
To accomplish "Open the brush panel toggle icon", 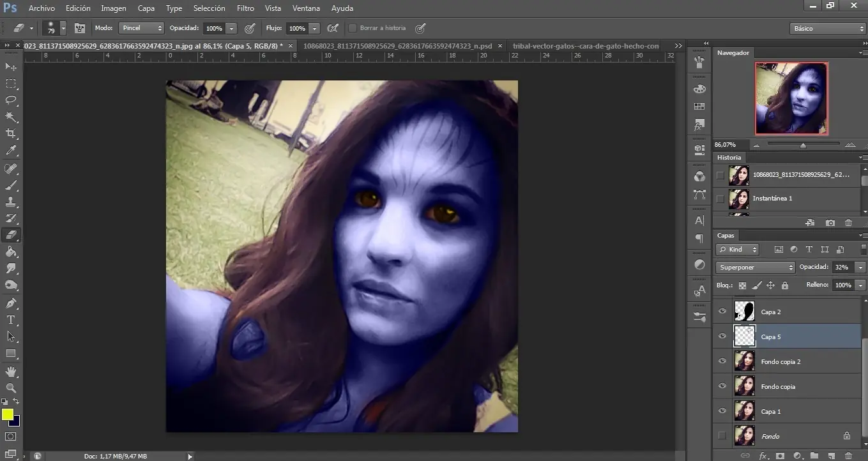I will [80, 28].
